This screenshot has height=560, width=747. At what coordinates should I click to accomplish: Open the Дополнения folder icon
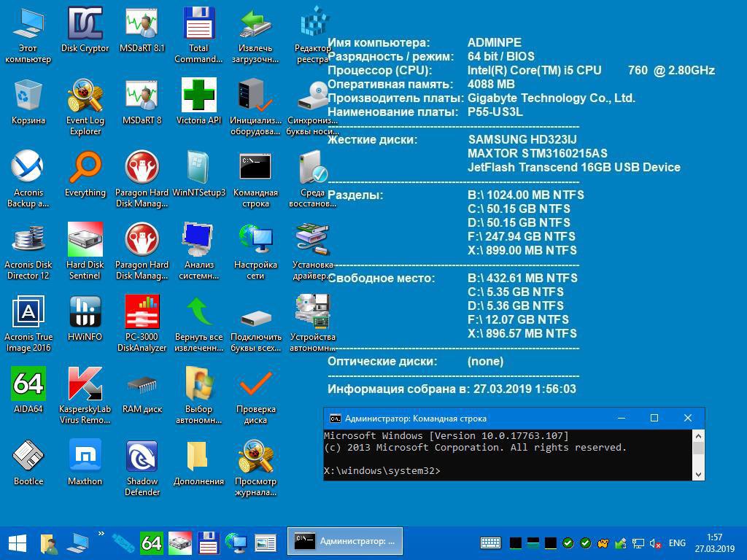click(x=198, y=462)
